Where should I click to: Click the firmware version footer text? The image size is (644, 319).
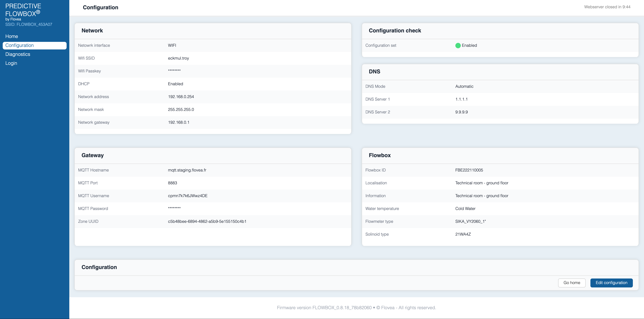pos(324,308)
